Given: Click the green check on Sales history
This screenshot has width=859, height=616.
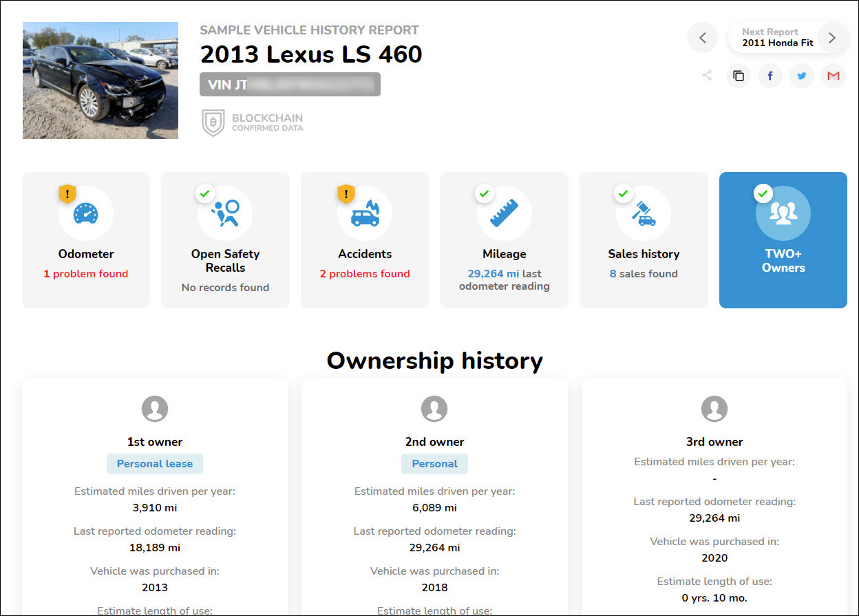Looking at the screenshot, I should coord(623,194).
